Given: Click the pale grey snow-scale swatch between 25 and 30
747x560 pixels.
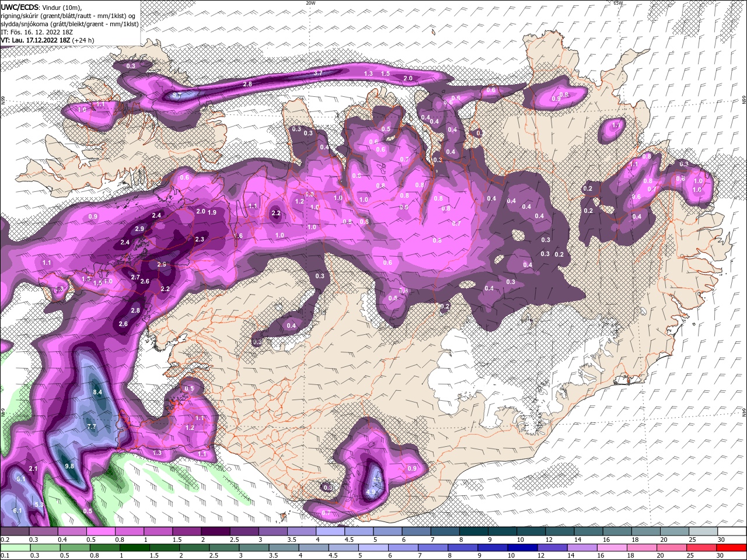Looking at the screenshot, I should (x=703, y=531).
